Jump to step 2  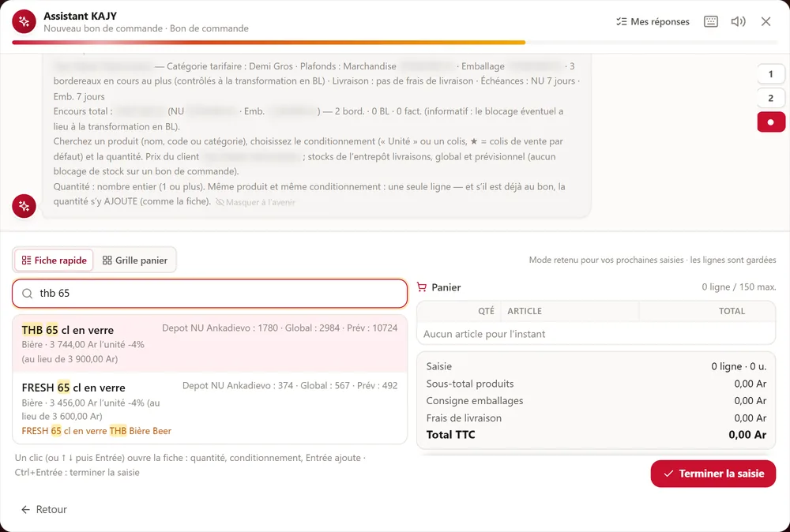(770, 98)
